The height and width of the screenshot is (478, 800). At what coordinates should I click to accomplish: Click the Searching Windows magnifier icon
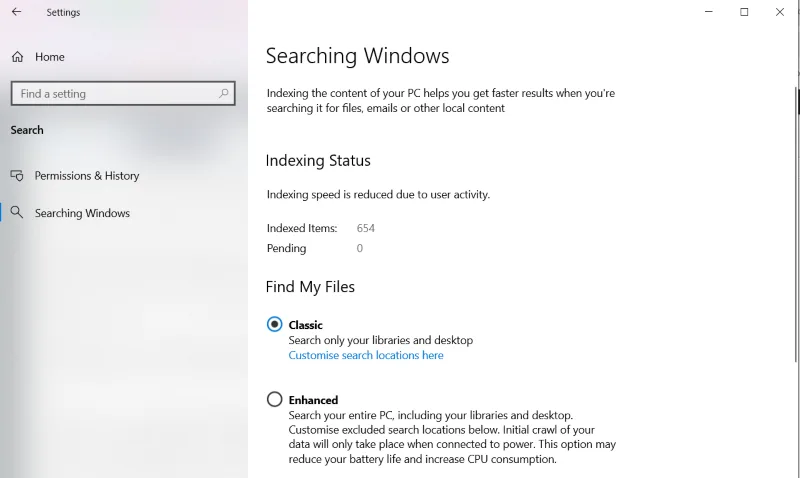(17, 212)
